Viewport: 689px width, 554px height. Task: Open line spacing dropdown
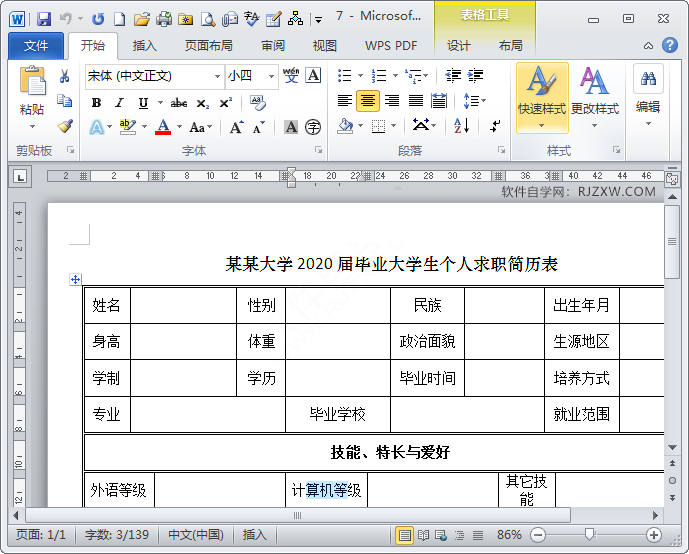click(475, 101)
